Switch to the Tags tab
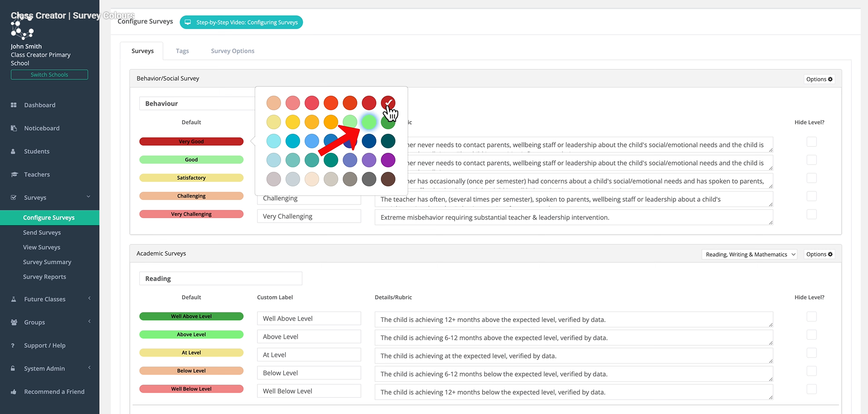 (182, 51)
